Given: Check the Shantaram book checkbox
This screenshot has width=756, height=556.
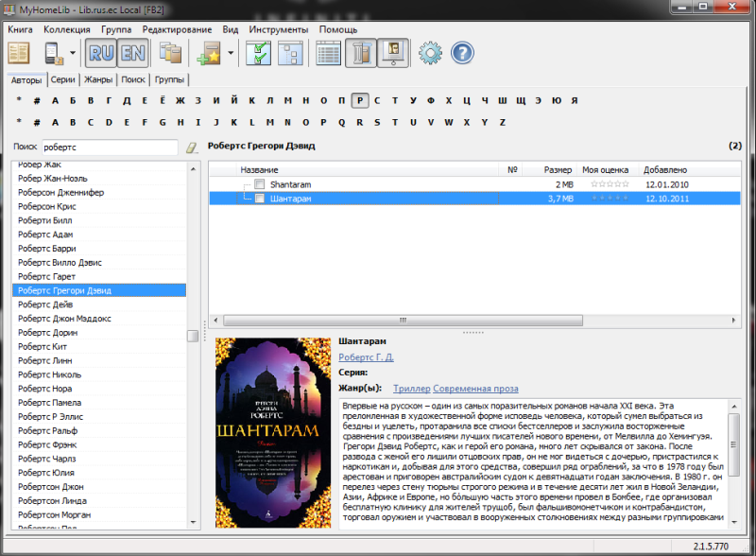Looking at the screenshot, I should pyautogui.click(x=259, y=184).
